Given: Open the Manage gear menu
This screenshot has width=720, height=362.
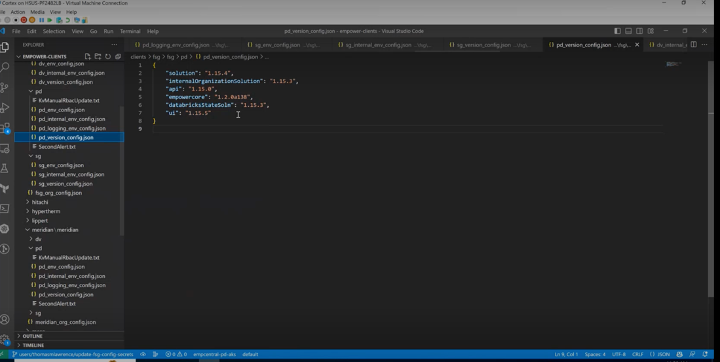Looking at the screenshot, I should (5, 340).
